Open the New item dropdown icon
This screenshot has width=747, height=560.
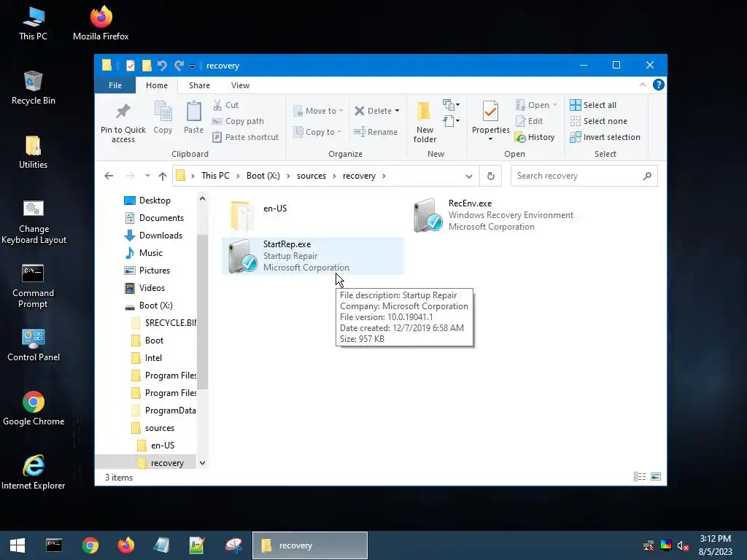pyautogui.click(x=451, y=105)
